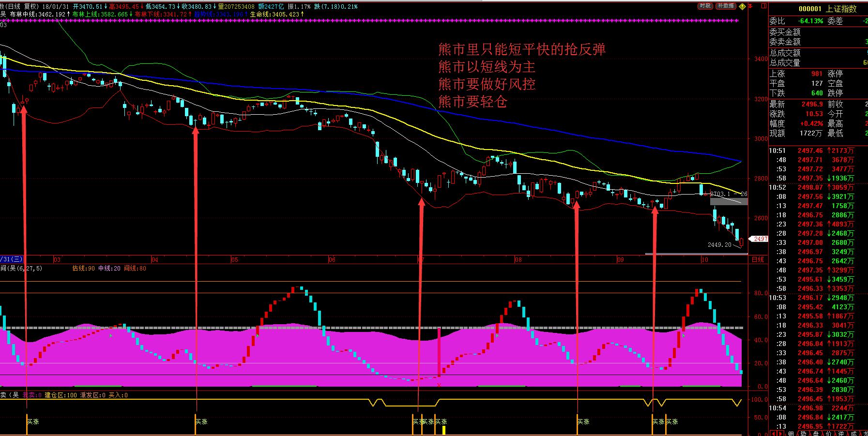Screen dimensions: 868x436
Task: Click the 委卖金额 label
Action: tap(785, 42)
